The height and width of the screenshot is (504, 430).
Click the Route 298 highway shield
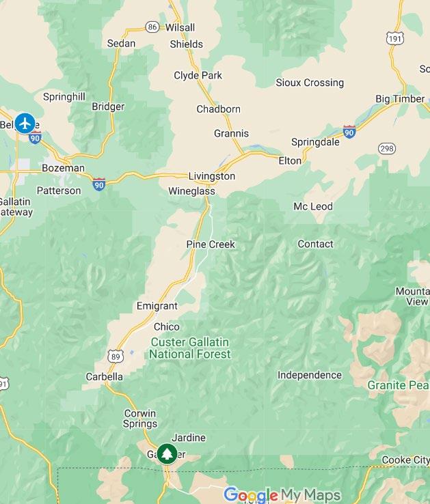[x=386, y=148]
